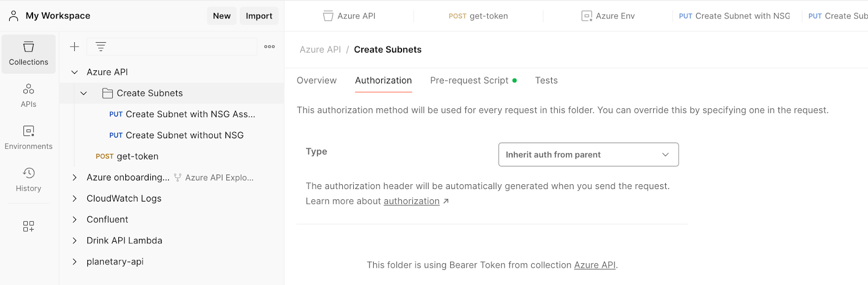
Task: Open the auth Type dropdown
Action: point(589,154)
